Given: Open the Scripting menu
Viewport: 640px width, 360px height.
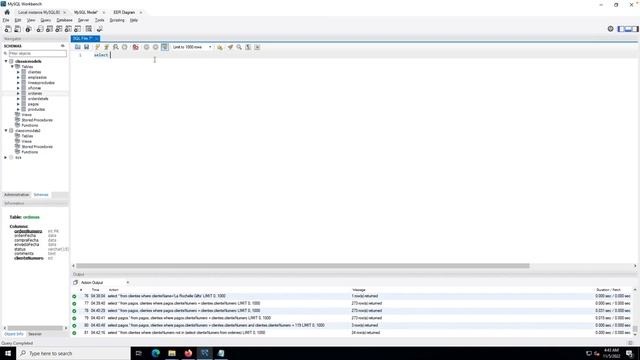Looking at the screenshot, I should click(x=117, y=20).
